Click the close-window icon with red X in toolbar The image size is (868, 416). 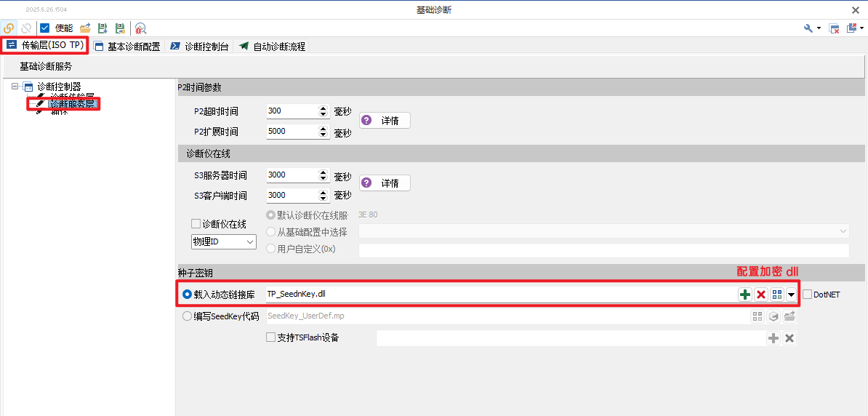click(x=835, y=28)
